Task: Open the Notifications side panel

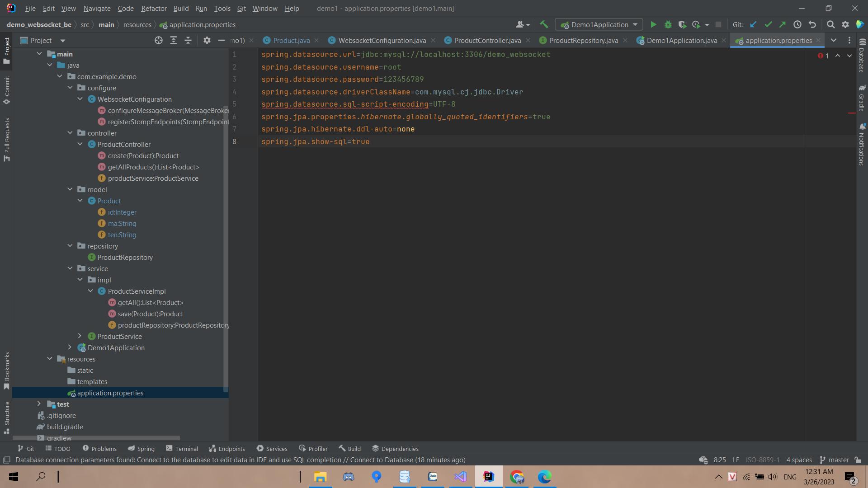Action: point(862,144)
